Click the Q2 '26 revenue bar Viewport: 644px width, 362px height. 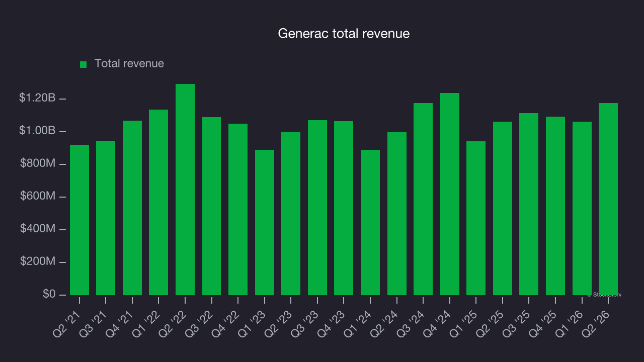(608, 199)
